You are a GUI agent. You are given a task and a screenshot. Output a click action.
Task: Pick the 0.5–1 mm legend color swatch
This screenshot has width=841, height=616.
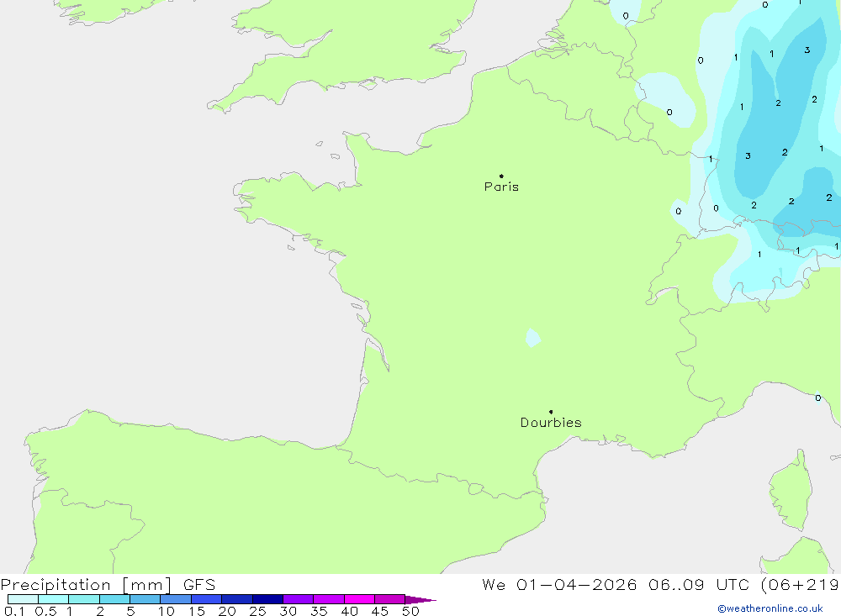pyautogui.click(x=54, y=599)
